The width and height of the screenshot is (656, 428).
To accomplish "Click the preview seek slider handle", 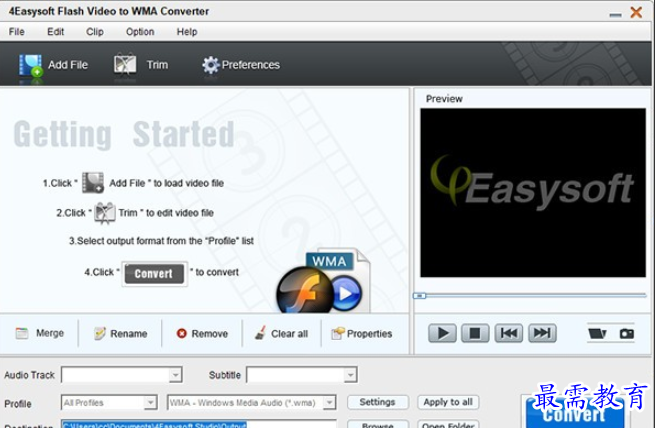I will click(x=419, y=296).
